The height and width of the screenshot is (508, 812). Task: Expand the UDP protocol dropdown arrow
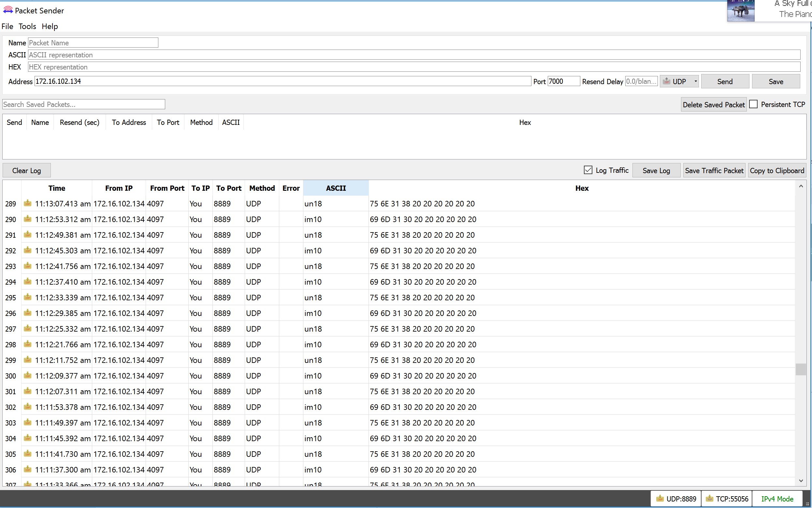tap(696, 81)
